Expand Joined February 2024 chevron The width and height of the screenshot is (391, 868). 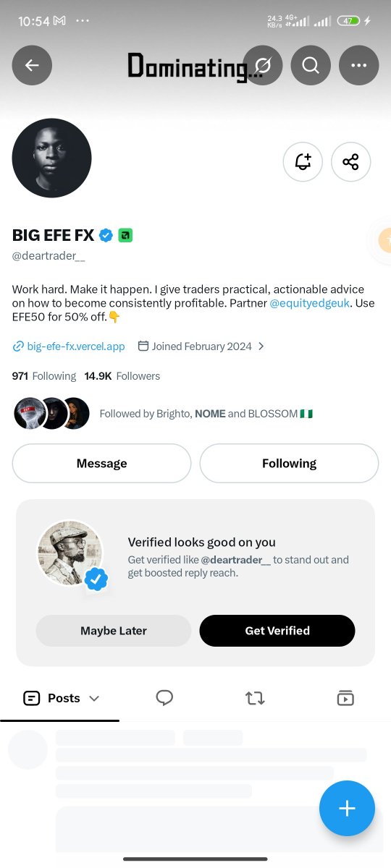coord(261,346)
